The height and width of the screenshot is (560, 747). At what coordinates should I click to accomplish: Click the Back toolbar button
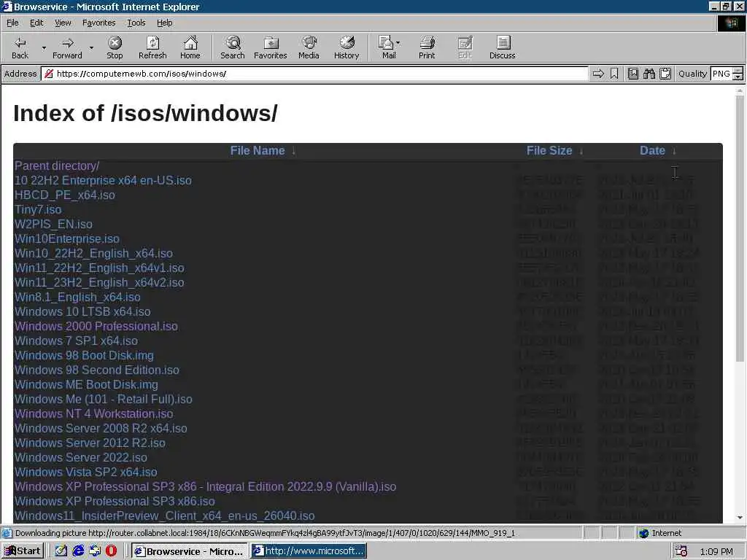tap(20, 47)
